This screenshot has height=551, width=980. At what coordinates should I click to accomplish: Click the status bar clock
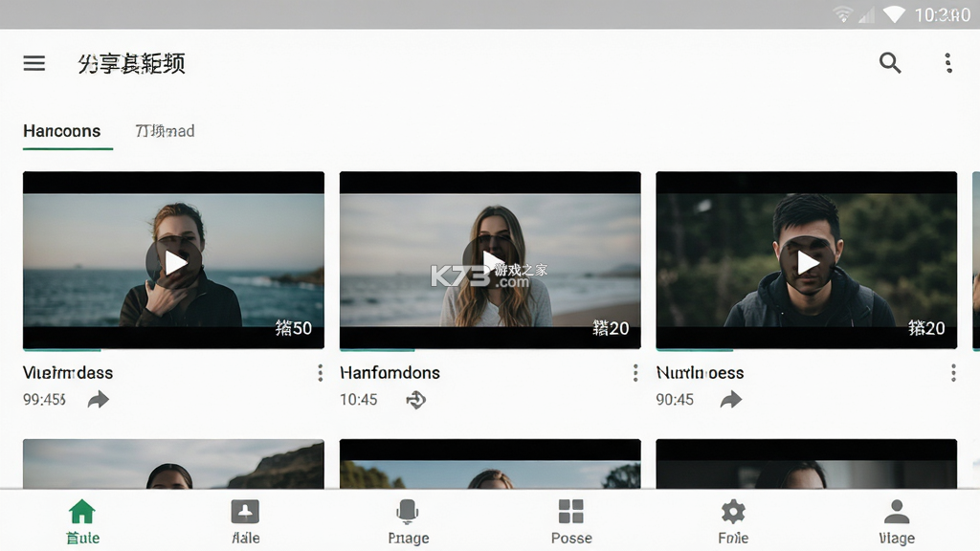[943, 14]
